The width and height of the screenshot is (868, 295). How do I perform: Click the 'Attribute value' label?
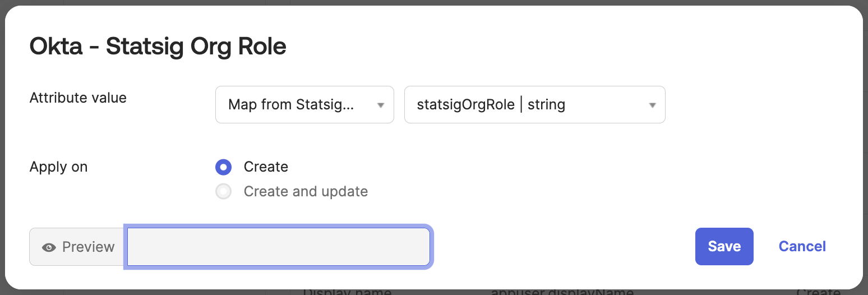point(78,98)
